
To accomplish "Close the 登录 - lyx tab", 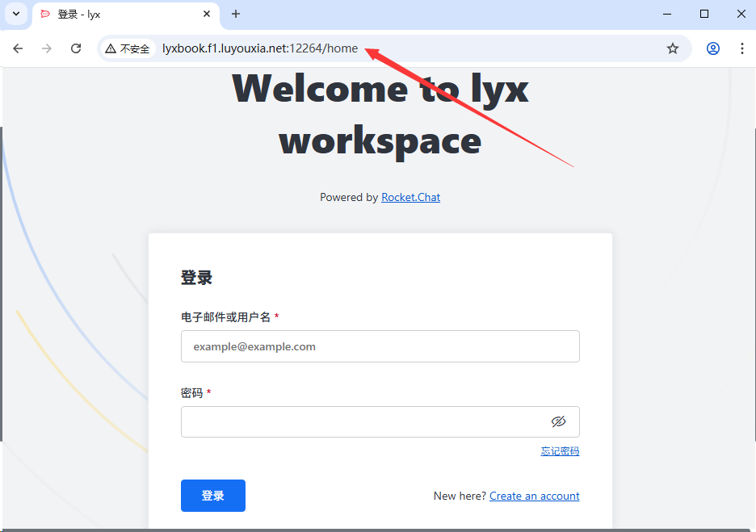I will [x=206, y=14].
